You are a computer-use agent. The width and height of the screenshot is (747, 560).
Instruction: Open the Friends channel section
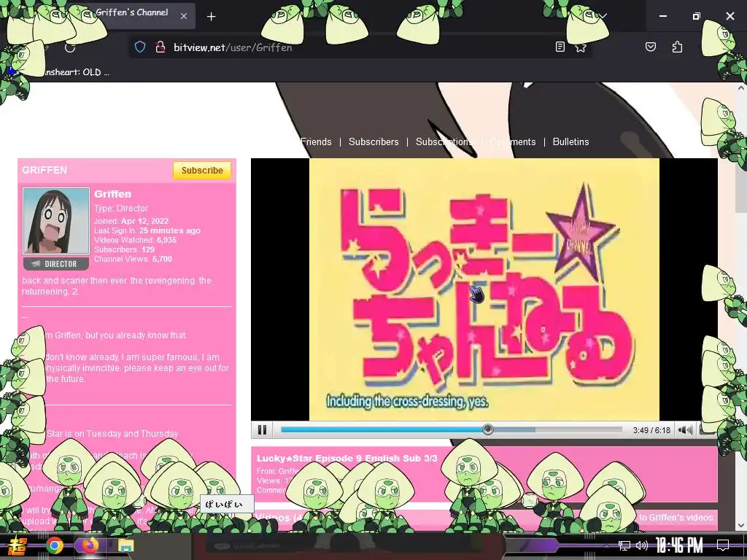click(316, 142)
